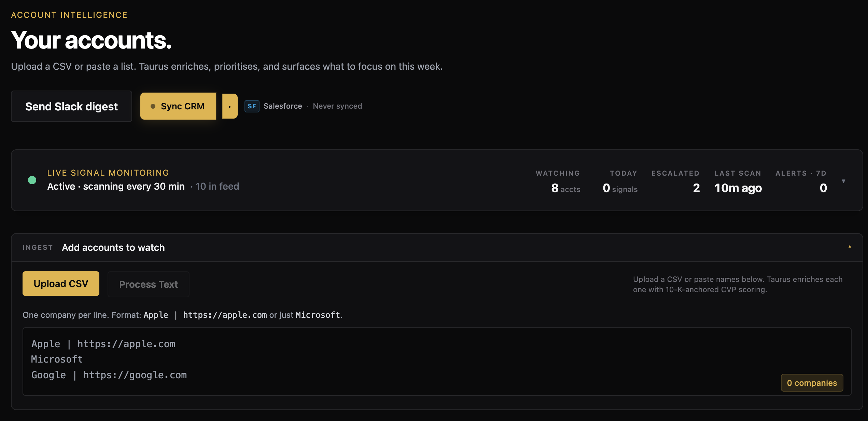Select the Upload CSV tab

click(x=61, y=284)
